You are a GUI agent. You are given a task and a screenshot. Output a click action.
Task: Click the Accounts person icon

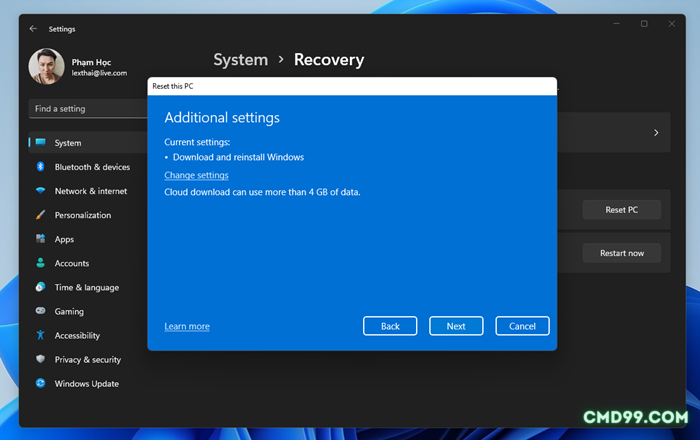tap(41, 263)
